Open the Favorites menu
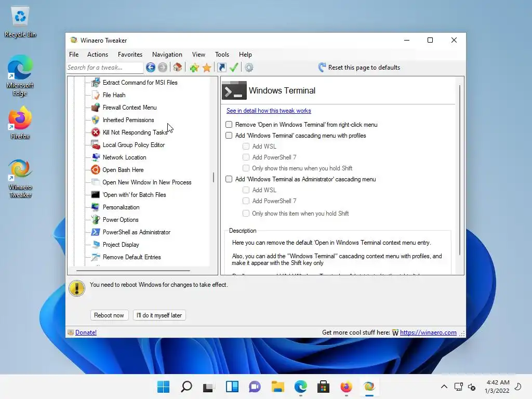Image resolution: width=532 pixels, height=399 pixels. [x=130, y=55]
